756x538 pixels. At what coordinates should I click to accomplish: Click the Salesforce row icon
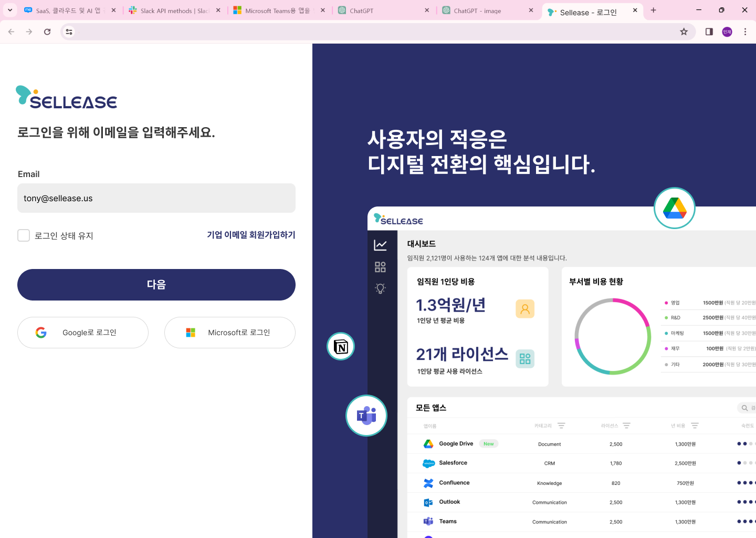(428, 463)
